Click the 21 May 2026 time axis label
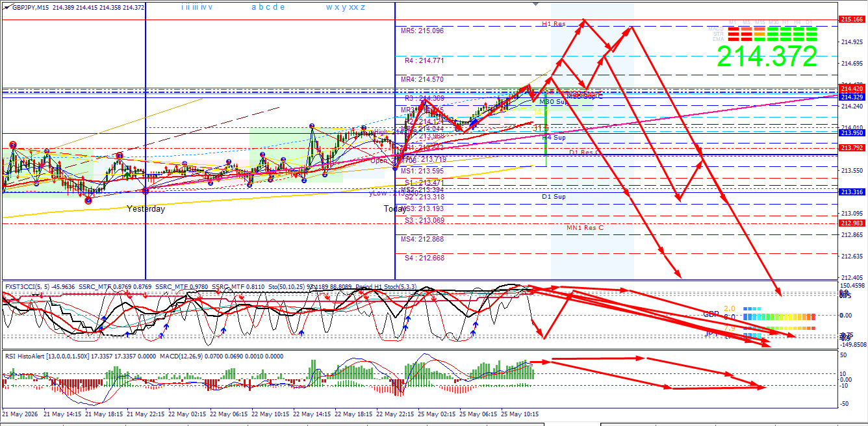This screenshot has width=868, height=426. [x=21, y=414]
